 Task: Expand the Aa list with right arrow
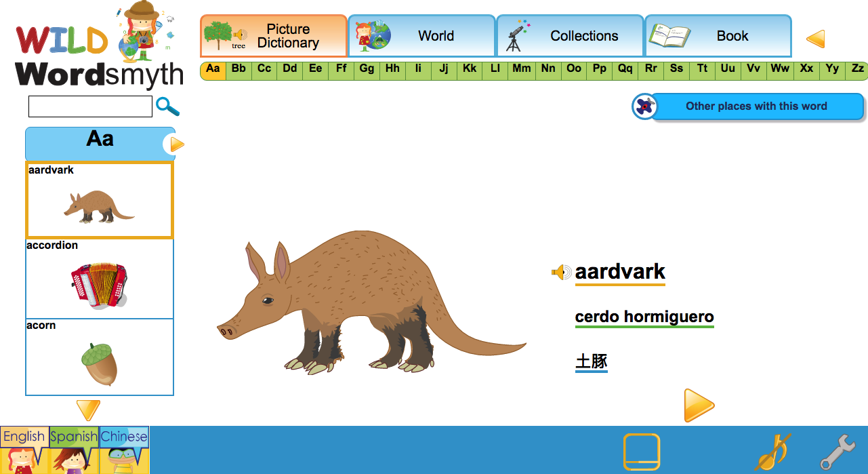(x=175, y=144)
